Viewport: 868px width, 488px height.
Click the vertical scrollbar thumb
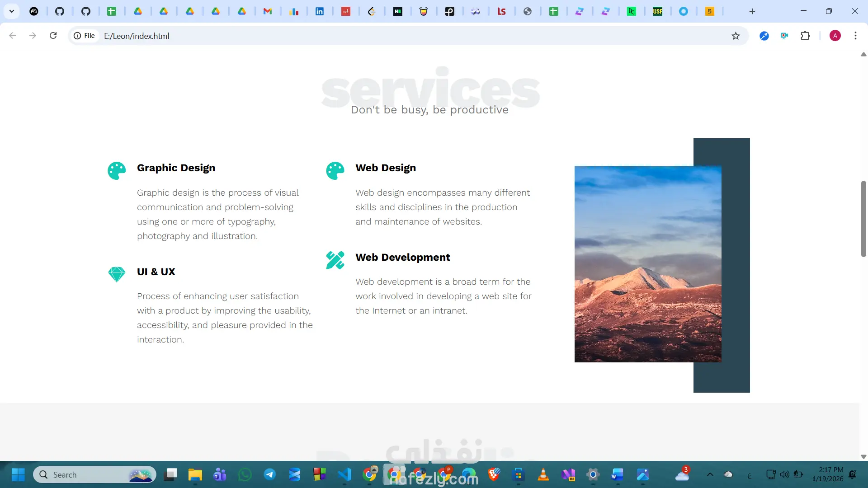(x=863, y=219)
